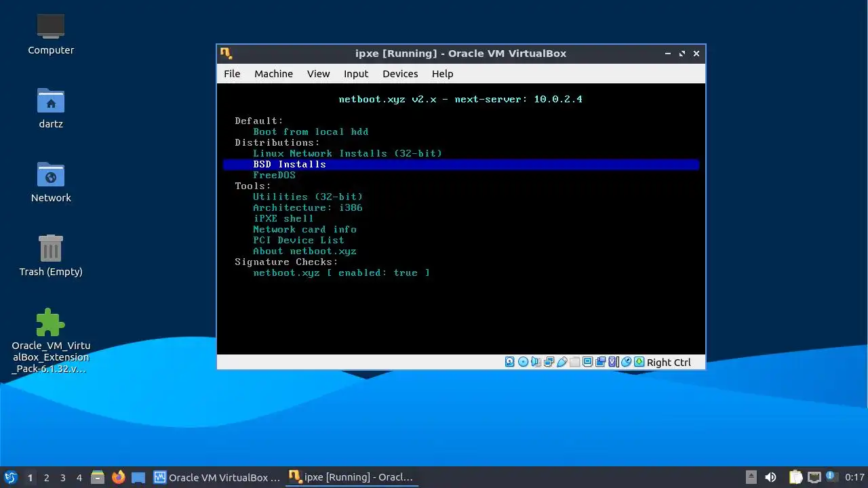Open the Oracle VM VirtualBox Extension Pack file
Image resolution: width=868 pixels, height=488 pixels.
tap(51, 341)
